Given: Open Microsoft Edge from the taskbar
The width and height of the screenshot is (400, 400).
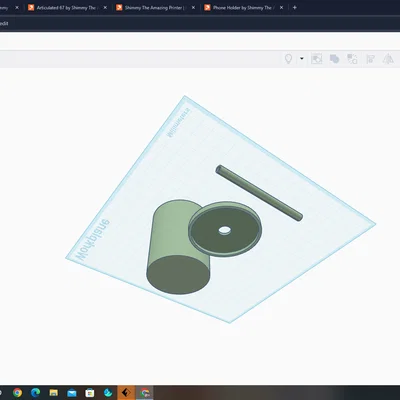Looking at the screenshot, I should 35,393.
